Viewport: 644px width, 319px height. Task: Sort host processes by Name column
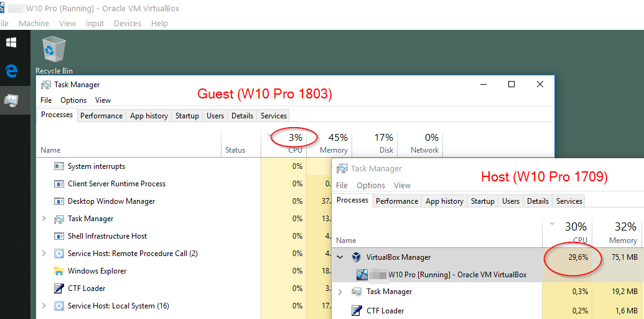(437, 233)
